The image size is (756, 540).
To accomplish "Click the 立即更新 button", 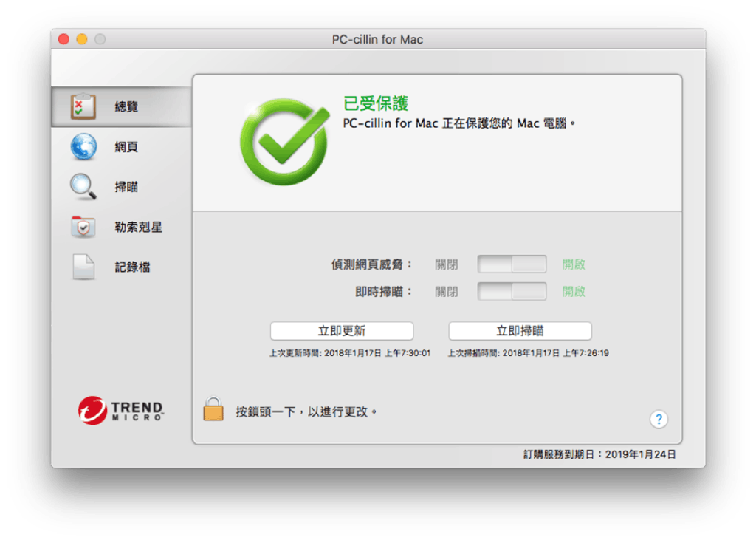I will (x=341, y=330).
